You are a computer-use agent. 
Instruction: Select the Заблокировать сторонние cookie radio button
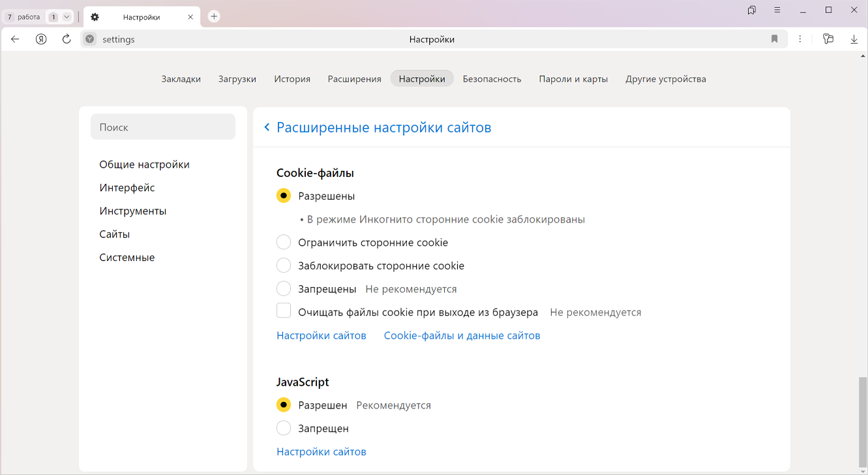(x=284, y=266)
